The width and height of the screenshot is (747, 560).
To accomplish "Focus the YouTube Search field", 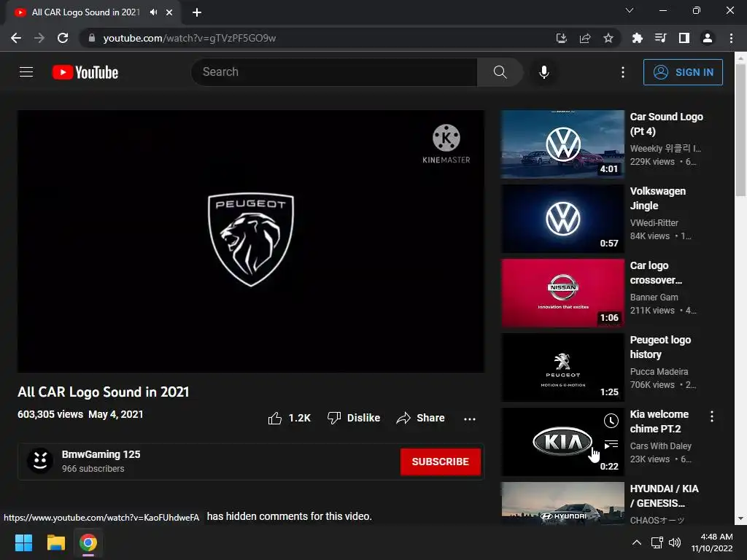I will point(334,72).
